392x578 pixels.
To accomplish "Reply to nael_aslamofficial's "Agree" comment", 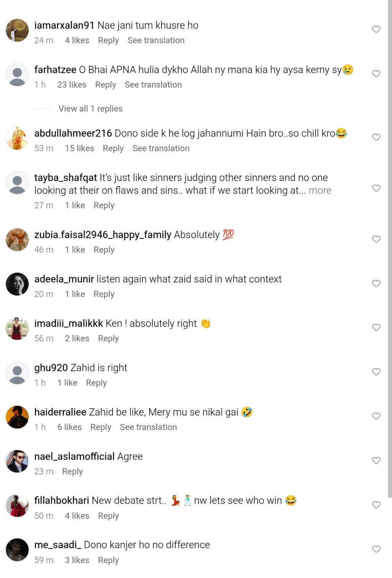I will pos(72,471).
